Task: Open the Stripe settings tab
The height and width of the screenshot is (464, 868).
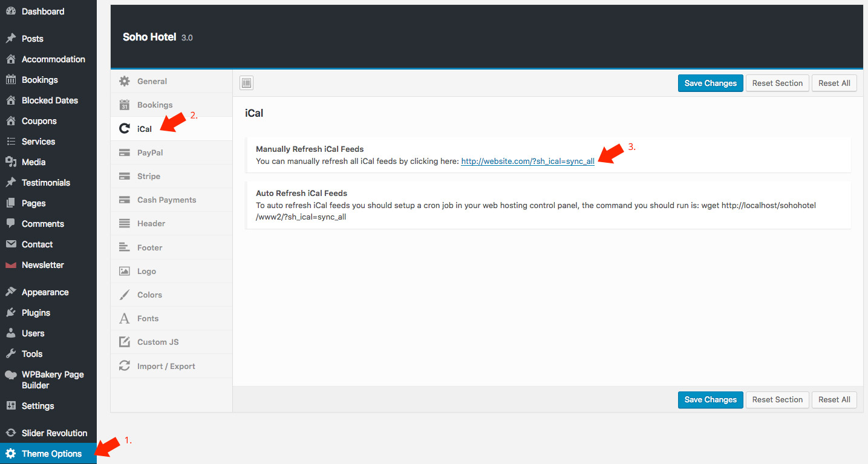Action: (149, 176)
